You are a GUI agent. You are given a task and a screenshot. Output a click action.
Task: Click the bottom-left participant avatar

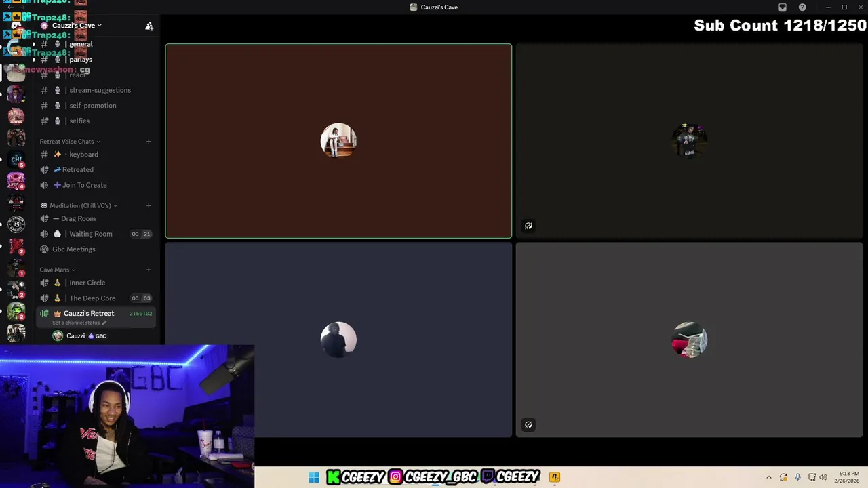(338, 340)
